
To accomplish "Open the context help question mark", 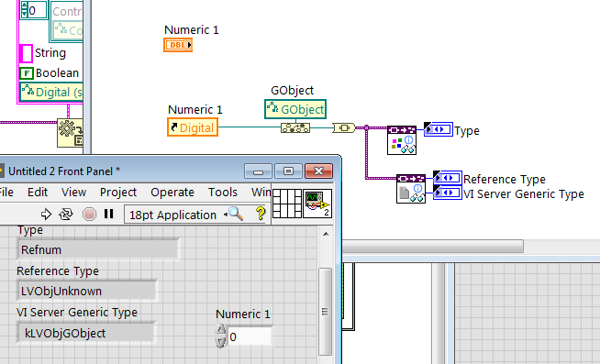I will point(261,214).
